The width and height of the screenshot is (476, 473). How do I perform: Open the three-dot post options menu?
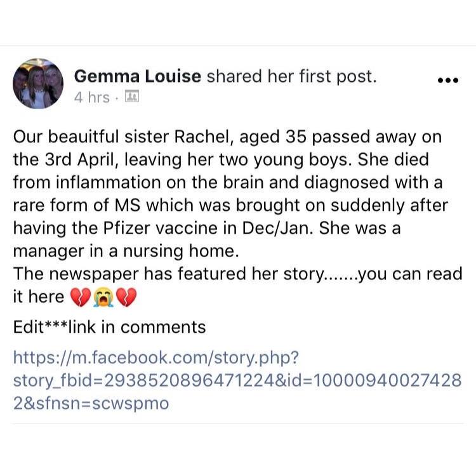(448, 81)
